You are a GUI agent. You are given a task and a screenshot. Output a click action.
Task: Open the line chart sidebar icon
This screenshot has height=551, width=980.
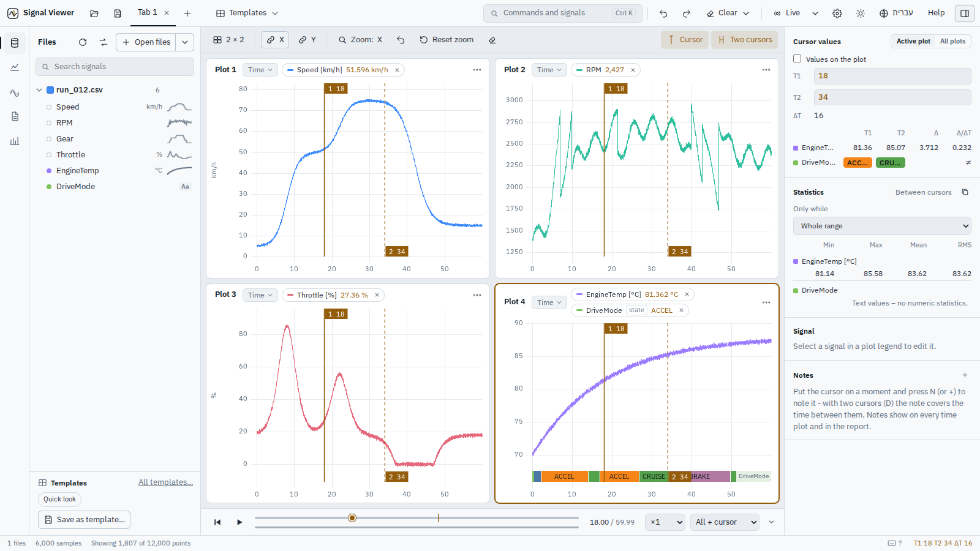(x=15, y=67)
